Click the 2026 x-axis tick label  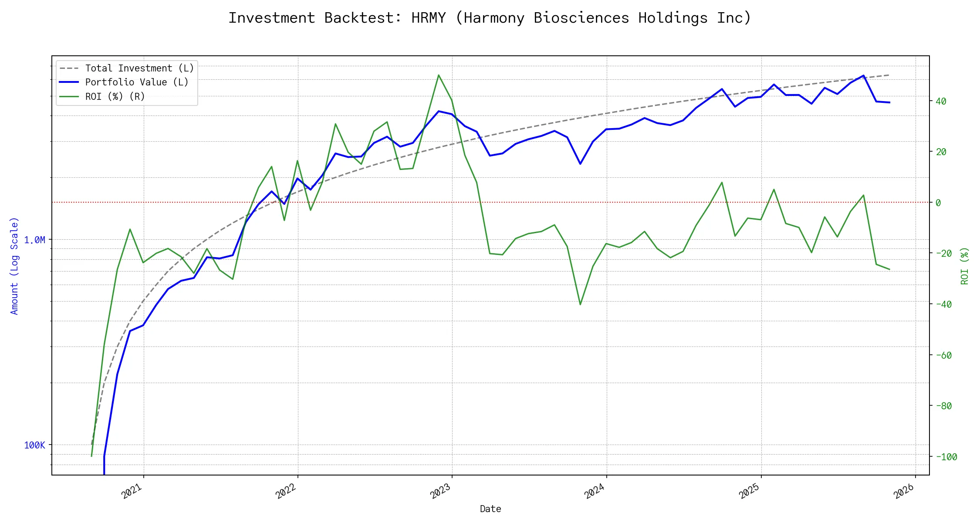pyautogui.click(x=903, y=492)
